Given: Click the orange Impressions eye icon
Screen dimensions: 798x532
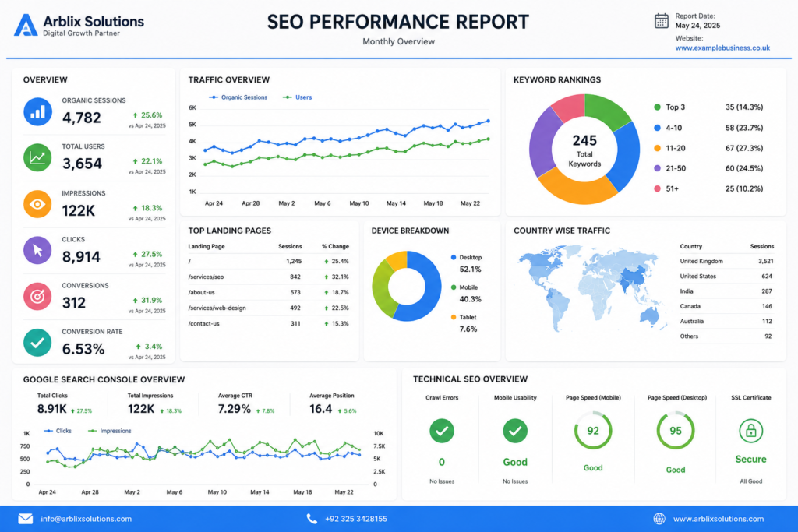Looking at the screenshot, I should tap(37, 204).
